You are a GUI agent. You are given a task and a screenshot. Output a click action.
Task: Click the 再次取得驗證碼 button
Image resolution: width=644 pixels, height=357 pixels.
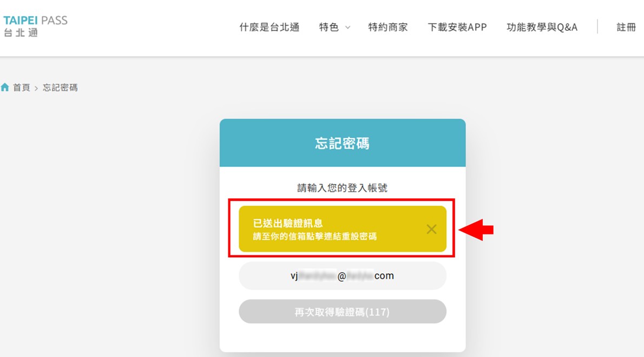(x=343, y=311)
